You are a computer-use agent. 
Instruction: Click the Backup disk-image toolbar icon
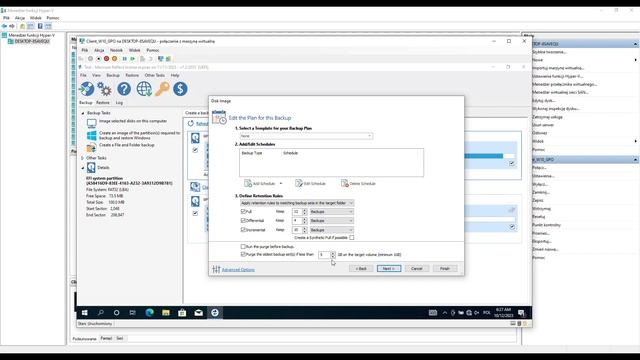87,89
